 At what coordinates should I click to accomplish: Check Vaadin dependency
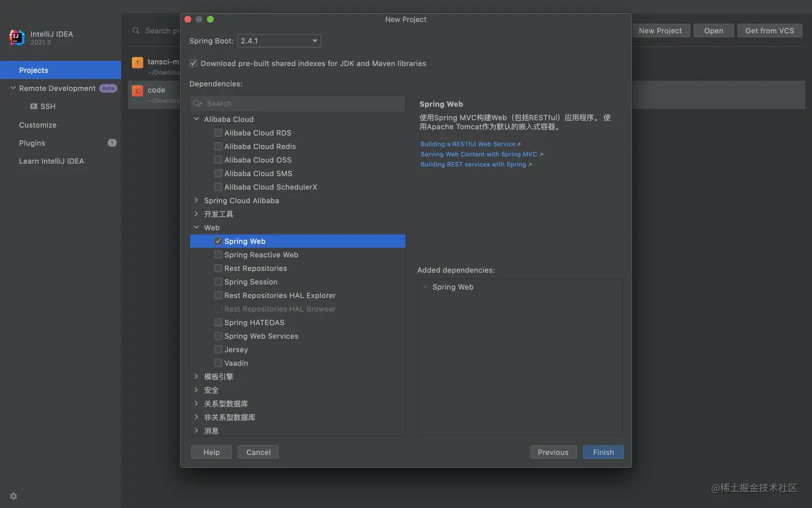(x=218, y=363)
